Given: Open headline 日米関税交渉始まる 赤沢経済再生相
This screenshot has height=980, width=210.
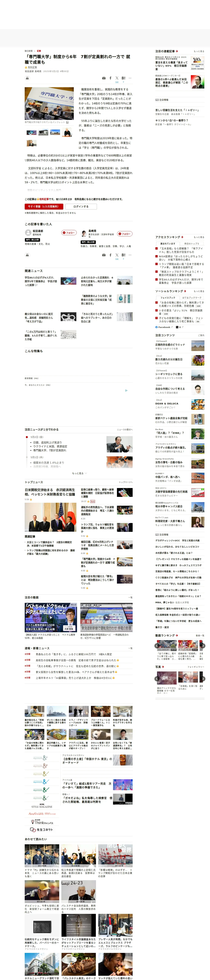Looking at the screenshot, I should pos(50,492).
